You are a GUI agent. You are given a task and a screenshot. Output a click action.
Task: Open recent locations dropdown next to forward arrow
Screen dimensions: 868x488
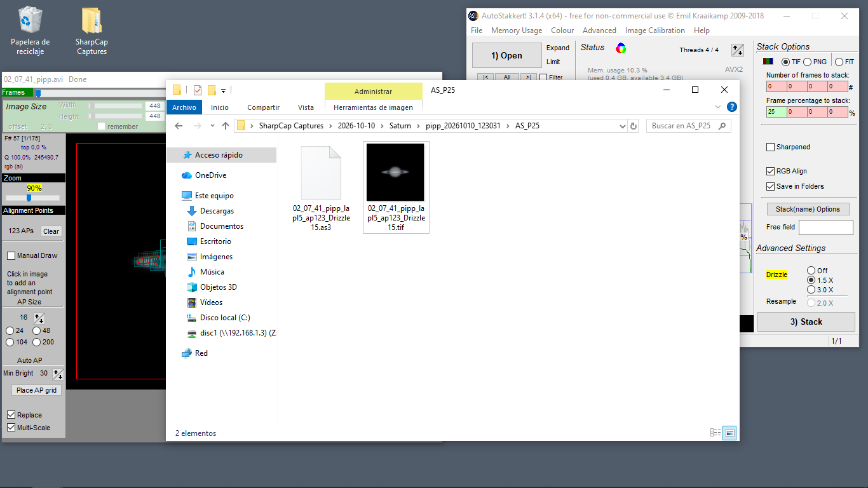pyautogui.click(x=212, y=126)
